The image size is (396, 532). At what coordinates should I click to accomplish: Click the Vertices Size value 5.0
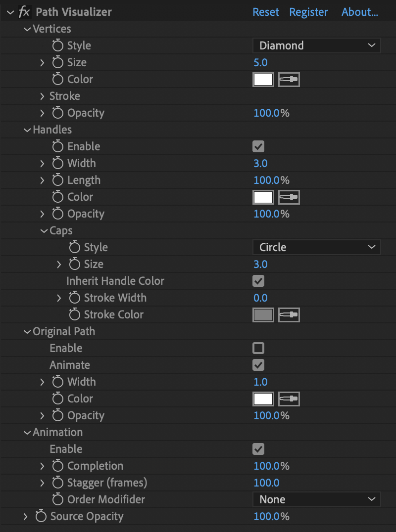(260, 62)
